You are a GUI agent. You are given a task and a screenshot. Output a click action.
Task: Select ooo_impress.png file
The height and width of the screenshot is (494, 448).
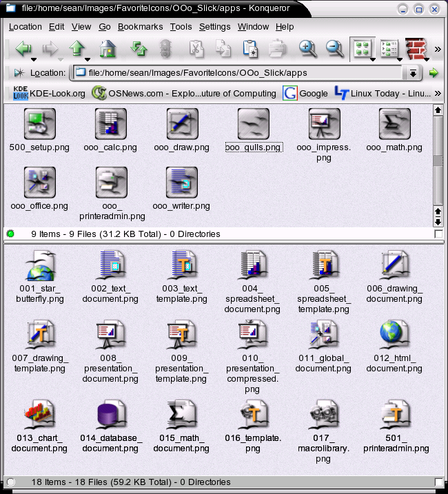[324, 136]
